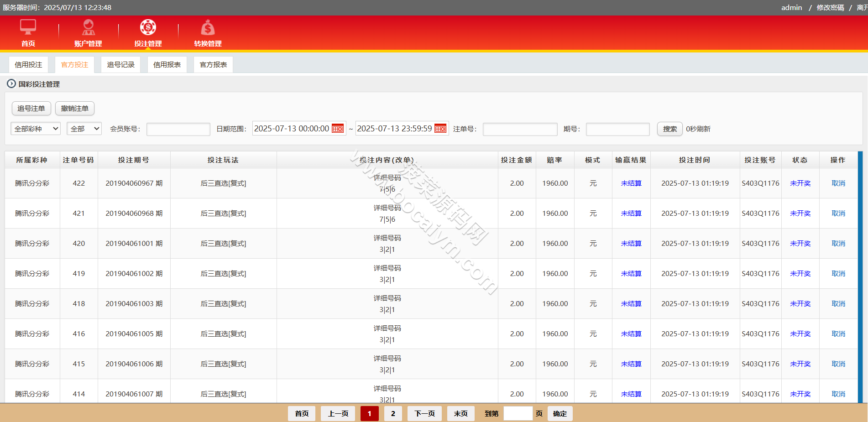
Task: Go to 末页 last page
Action: click(461, 413)
